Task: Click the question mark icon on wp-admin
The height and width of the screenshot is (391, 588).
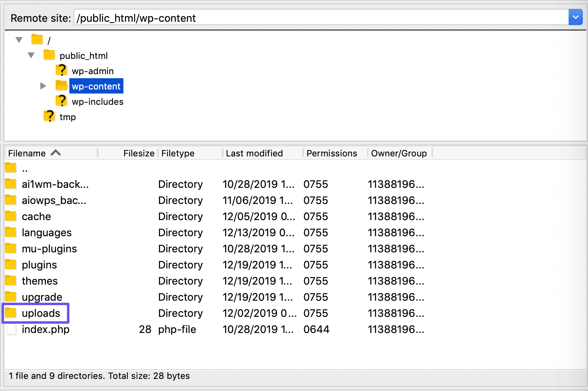Action: click(61, 70)
